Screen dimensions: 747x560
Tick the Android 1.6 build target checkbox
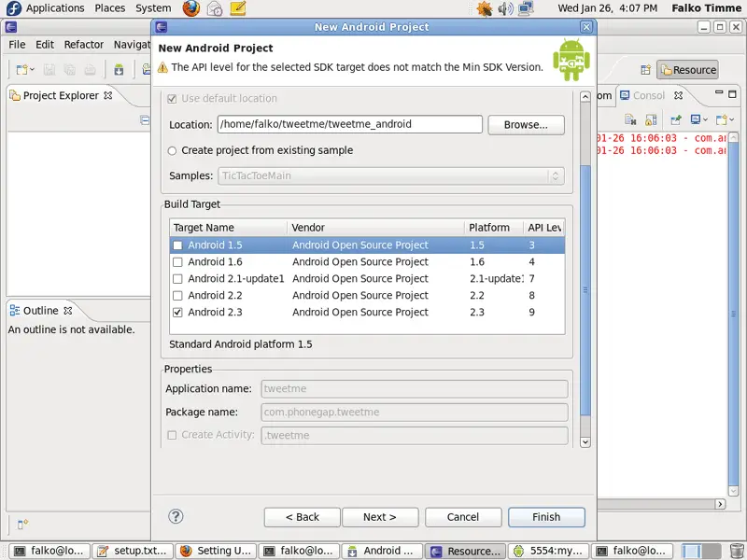(x=177, y=262)
